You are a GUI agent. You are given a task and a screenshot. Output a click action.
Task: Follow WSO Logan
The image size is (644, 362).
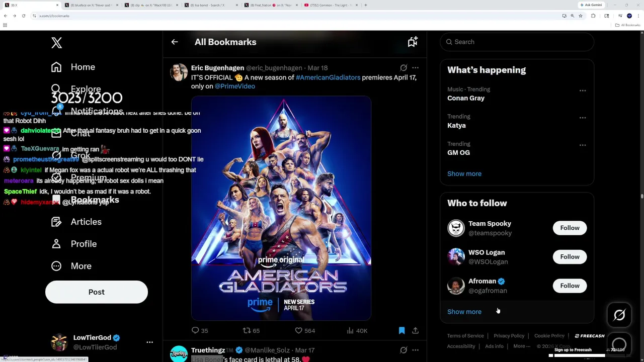570,257
